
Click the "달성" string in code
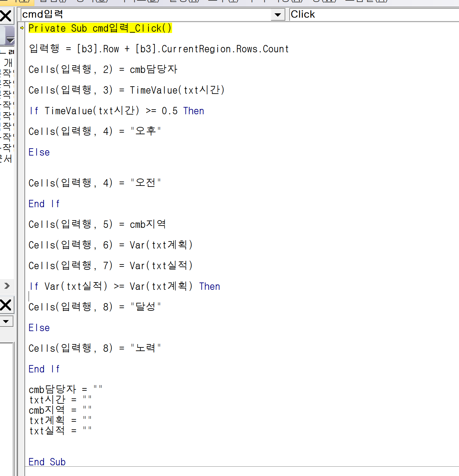145,307
